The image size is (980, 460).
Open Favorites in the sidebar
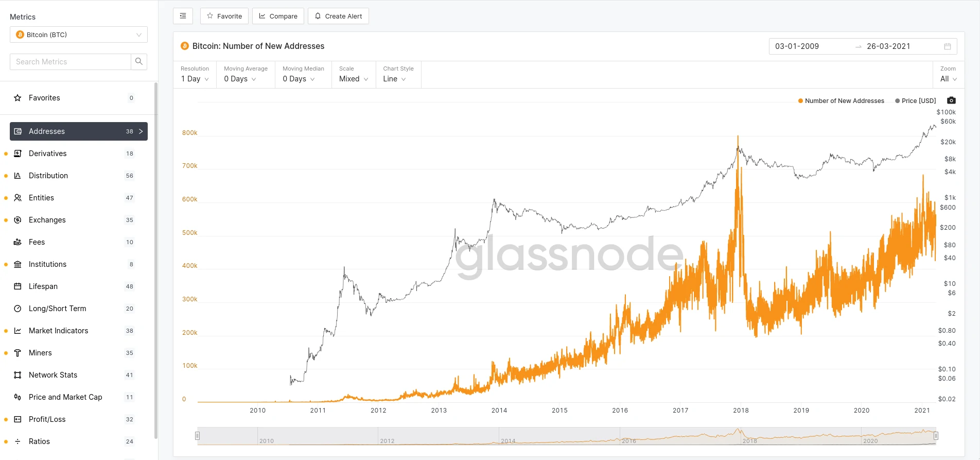(79, 98)
